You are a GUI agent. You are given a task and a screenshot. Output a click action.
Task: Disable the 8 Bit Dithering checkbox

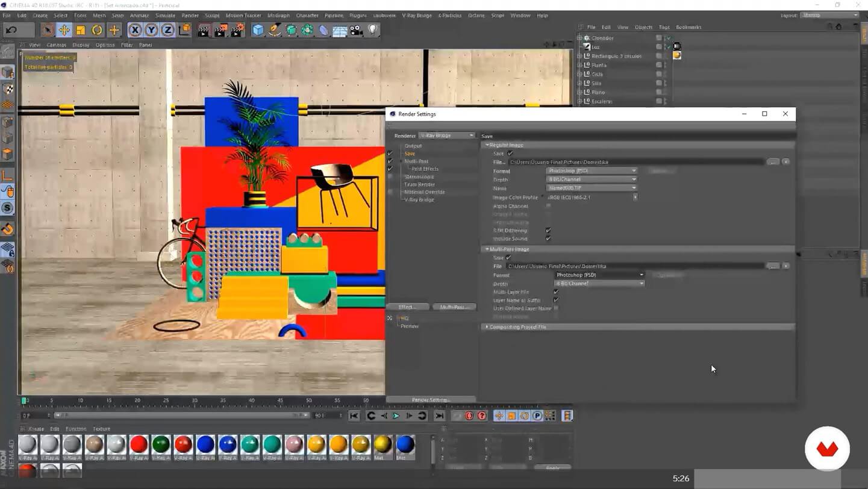(548, 231)
